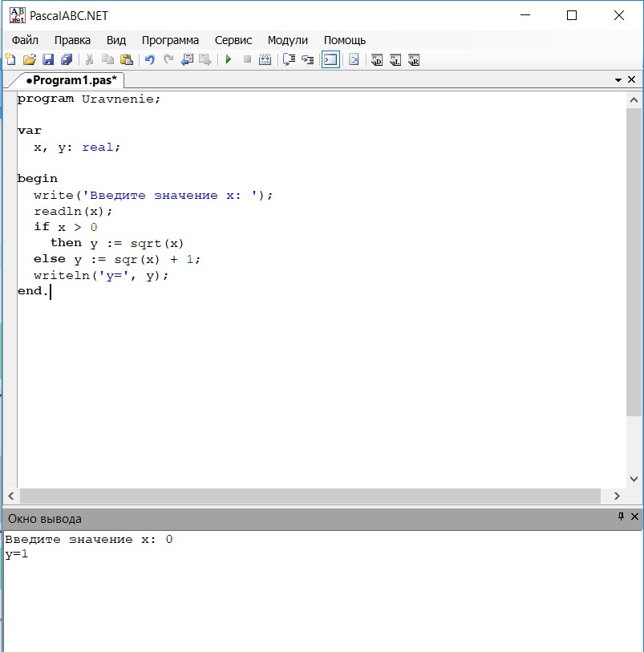Click the code formatting icon

click(354, 59)
